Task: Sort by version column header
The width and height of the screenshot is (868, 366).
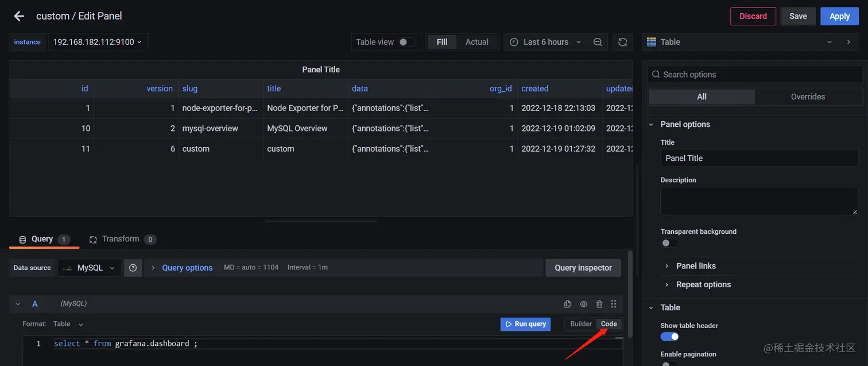Action: [160, 88]
